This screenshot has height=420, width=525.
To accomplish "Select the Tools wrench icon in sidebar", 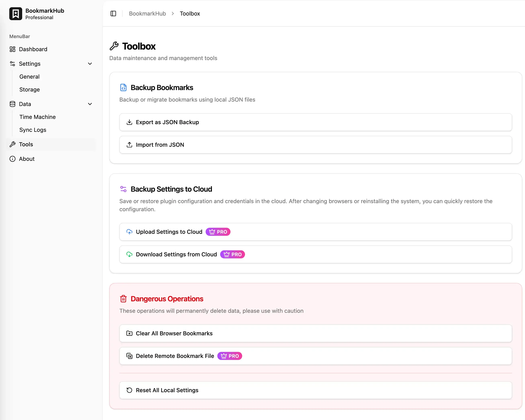I will pyautogui.click(x=12, y=144).
